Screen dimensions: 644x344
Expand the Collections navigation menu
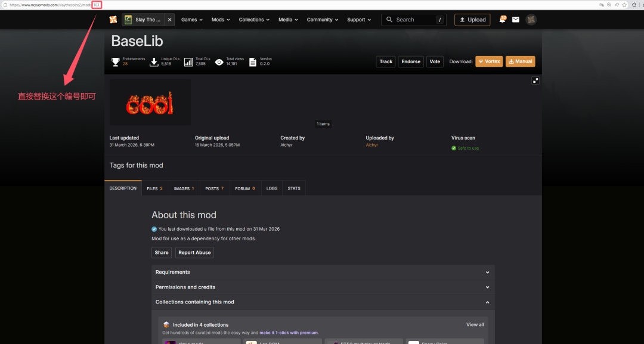(254, 20)
